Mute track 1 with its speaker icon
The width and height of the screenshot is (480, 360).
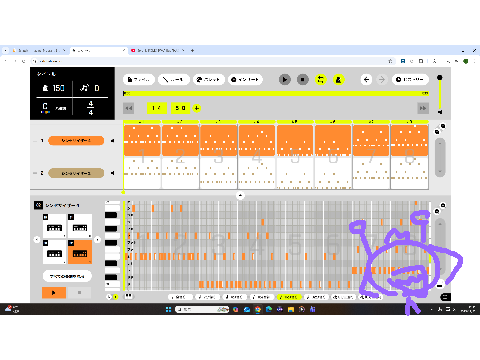tap(112, 141)
